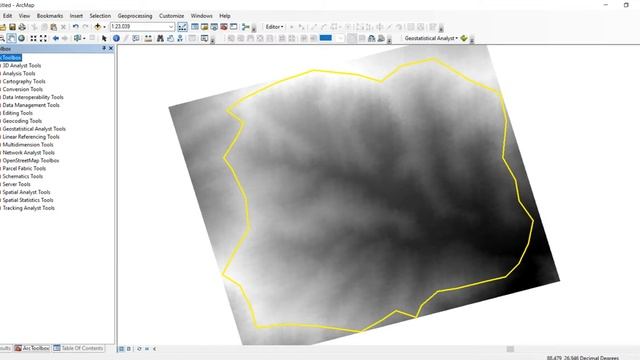The width and height of the screenshot is (640, 360).
Task: Toggle the ArcToolbox window icon
Action: (224, 27)
